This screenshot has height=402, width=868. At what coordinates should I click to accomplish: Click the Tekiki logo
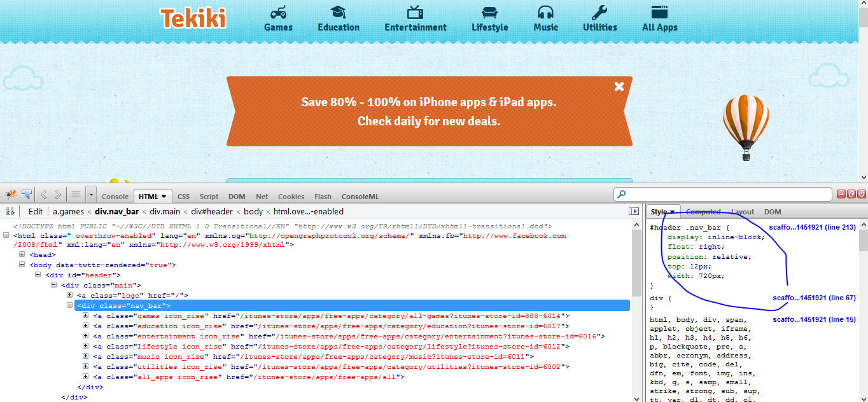tap(193, 18)
